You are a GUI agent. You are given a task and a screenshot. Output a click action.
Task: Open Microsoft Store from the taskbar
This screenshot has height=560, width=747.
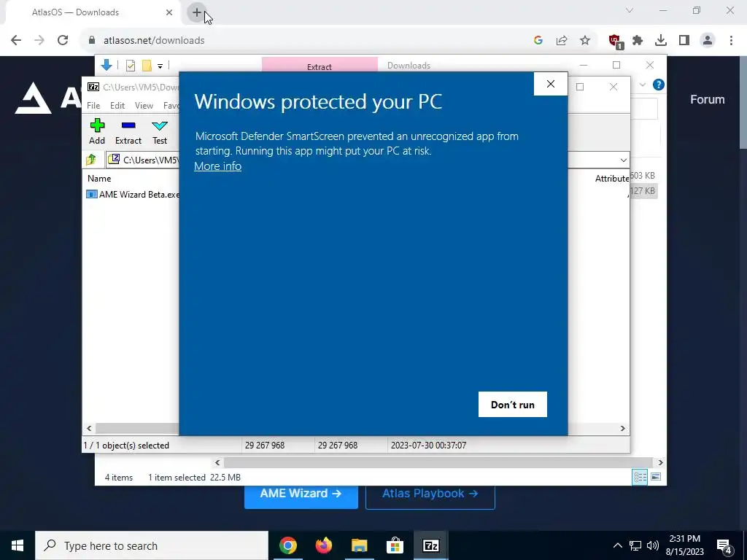(x=395, y=545)
